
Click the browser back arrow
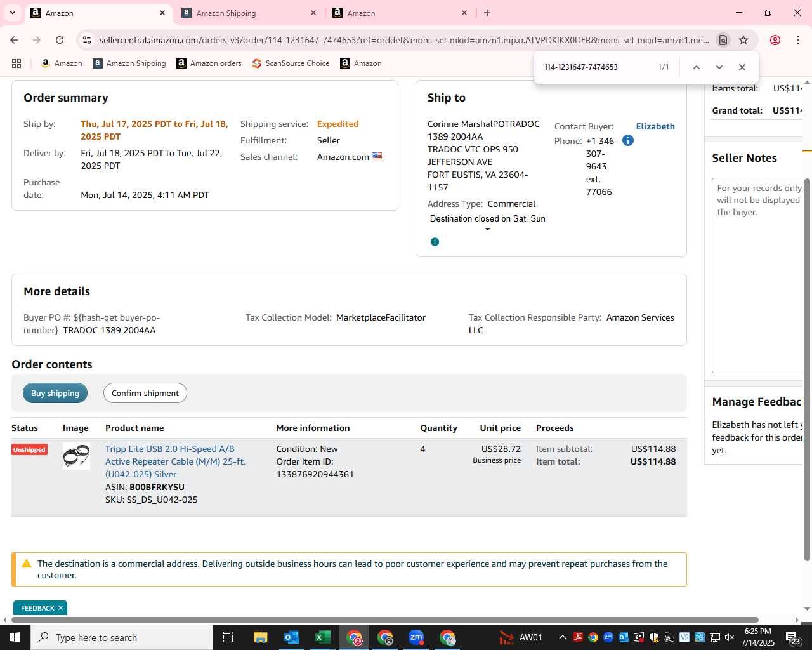click(x=14, y=40)
